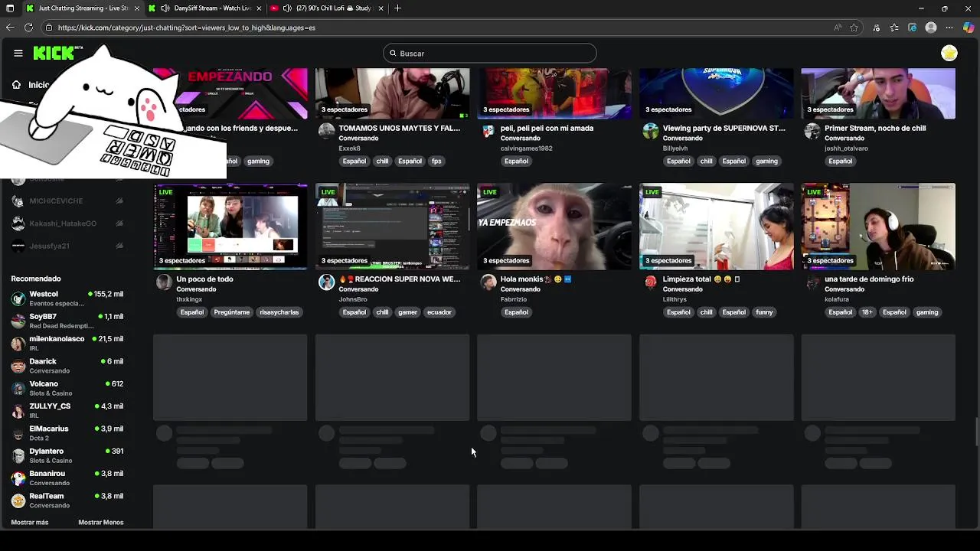
Task: Click the page vertical scrollbar thumb
Action: (976, 432)
